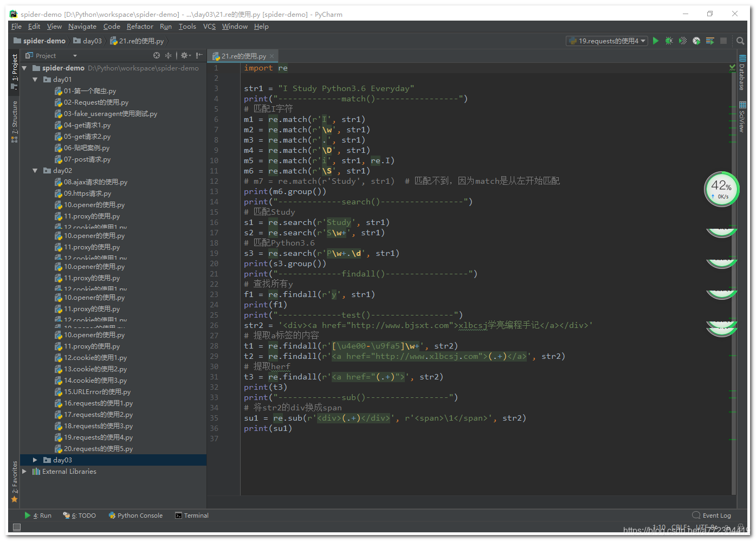Toggle the 2: Favorites tool window button

[x=15, y=481]
